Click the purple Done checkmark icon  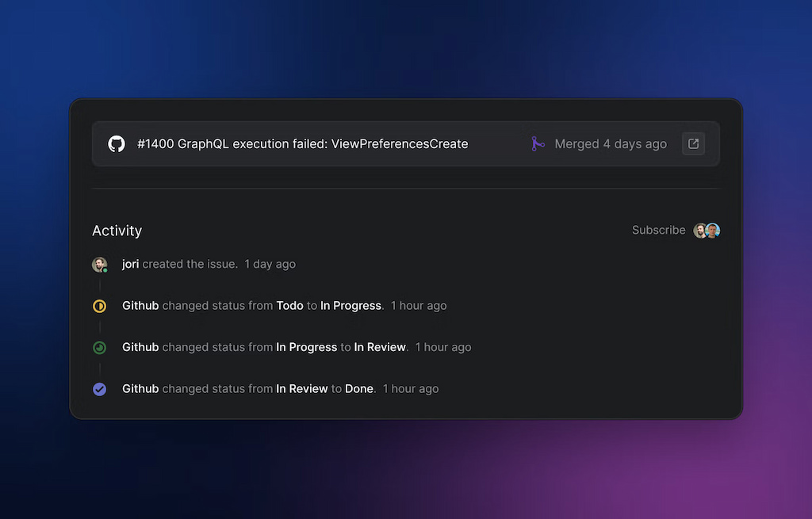[x=100, y=389]
